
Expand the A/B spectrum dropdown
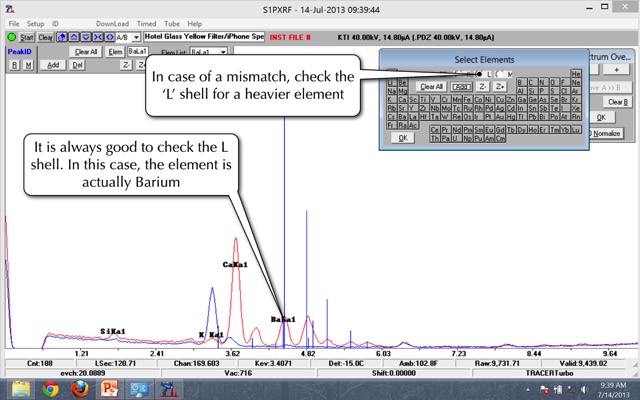(x=135, y=37)
